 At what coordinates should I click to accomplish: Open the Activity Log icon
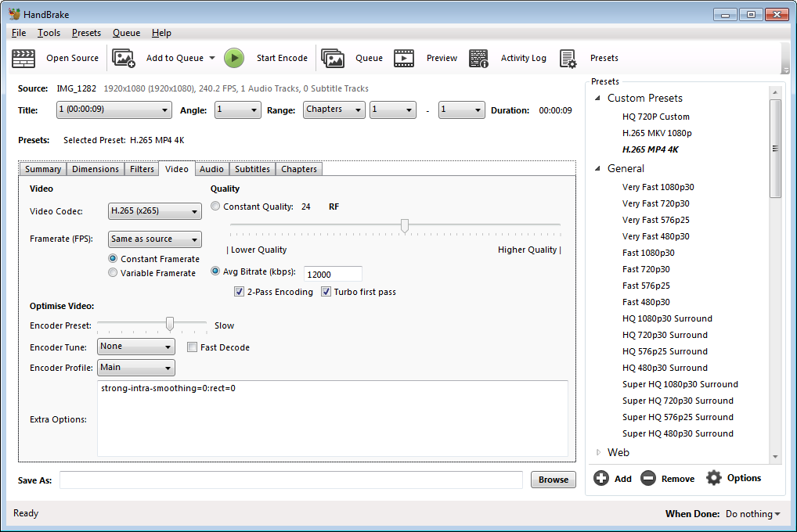[478, 59]
